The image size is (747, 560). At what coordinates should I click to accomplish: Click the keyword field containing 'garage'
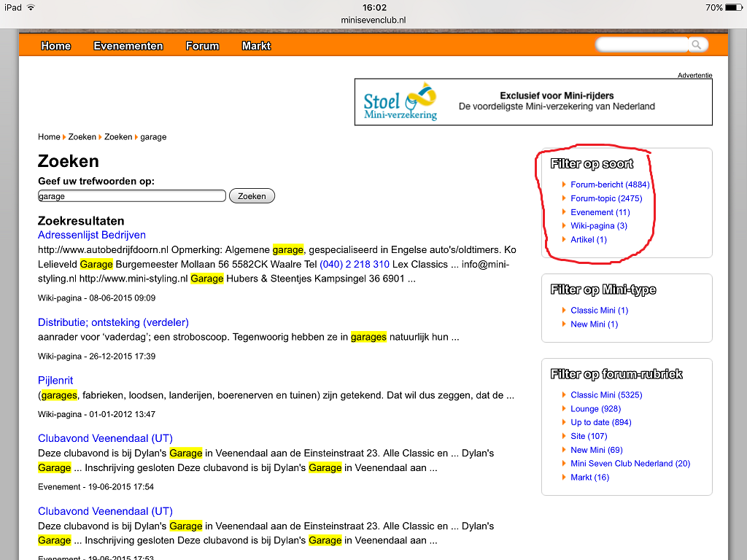tap(131, 196)
